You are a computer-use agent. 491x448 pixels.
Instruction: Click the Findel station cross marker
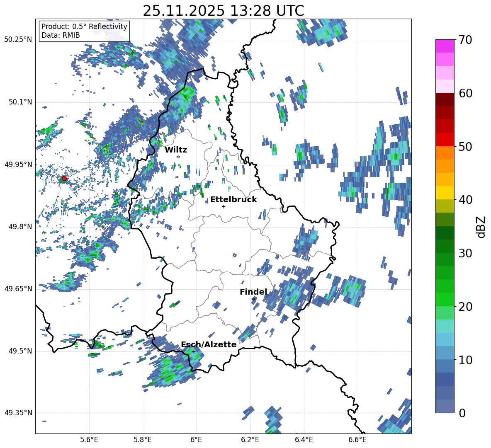pyautogui.click(x=253, y=299)
